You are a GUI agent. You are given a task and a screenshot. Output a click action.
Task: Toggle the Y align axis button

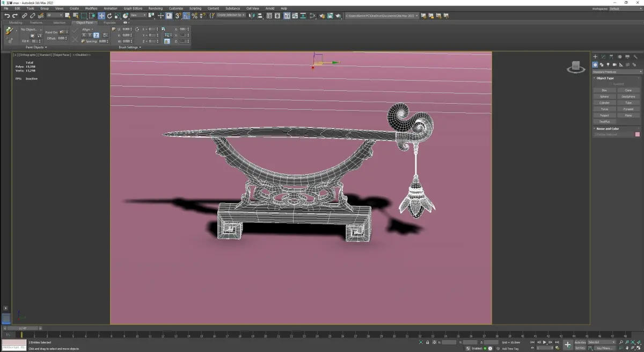tap(90, 35)
